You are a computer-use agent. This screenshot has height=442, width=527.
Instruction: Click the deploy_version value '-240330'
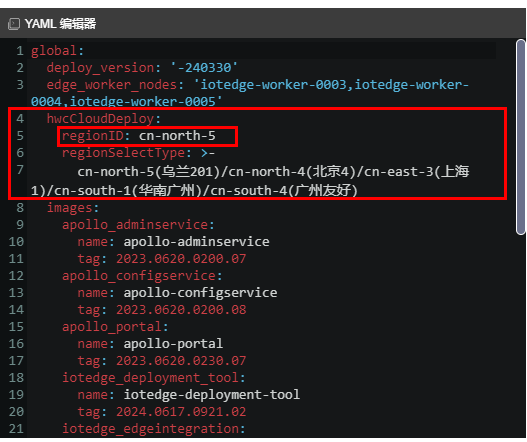click(x=204, y=68)
